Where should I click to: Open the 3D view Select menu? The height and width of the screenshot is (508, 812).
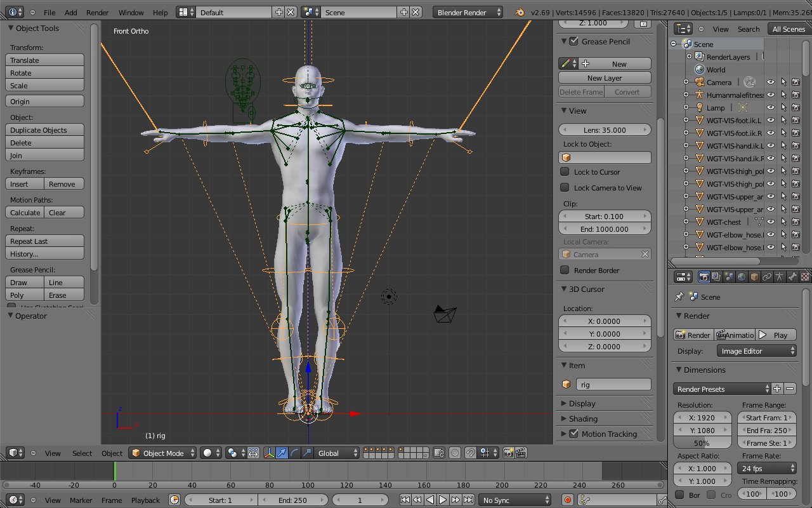82,453
